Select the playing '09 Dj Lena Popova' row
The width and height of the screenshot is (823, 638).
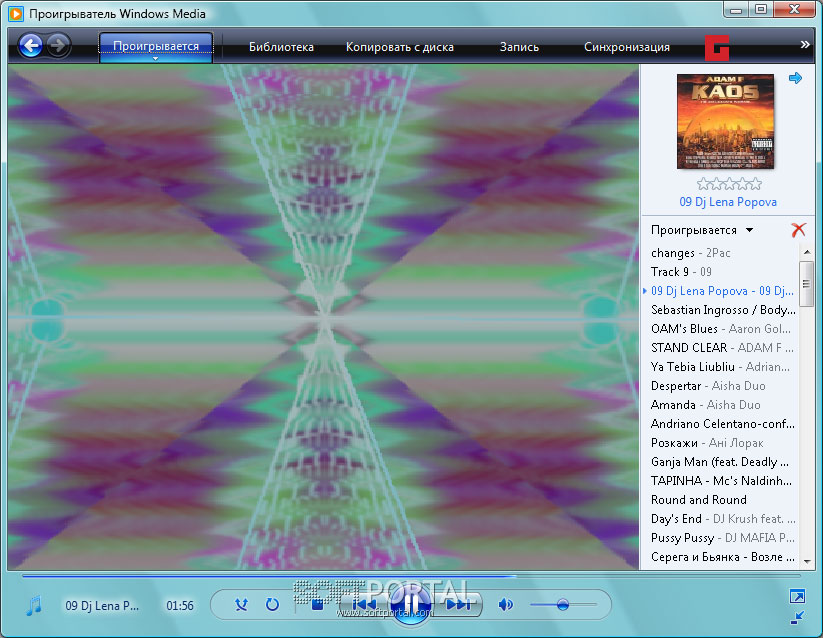(722, 291)
